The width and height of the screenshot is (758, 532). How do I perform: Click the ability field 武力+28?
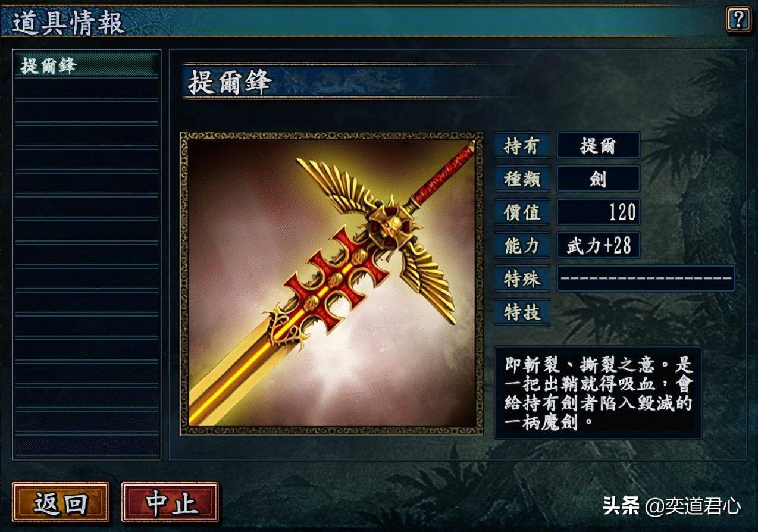tap(599, 245)
